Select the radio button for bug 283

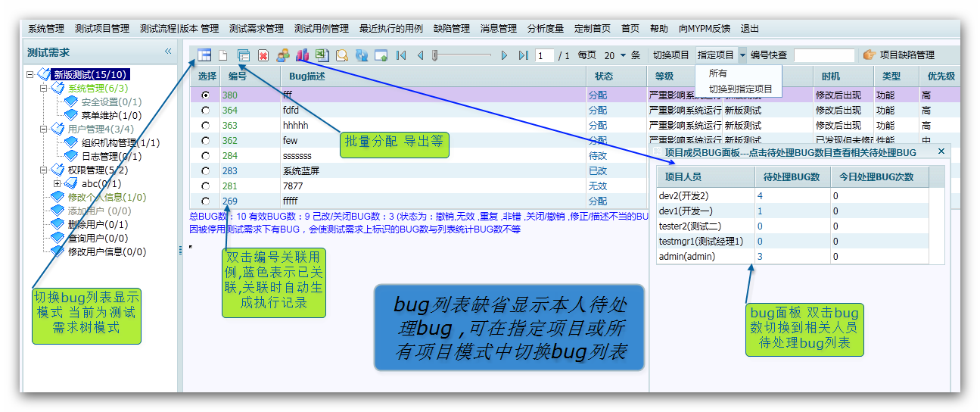pyautogui.click(x=205, y=171)
